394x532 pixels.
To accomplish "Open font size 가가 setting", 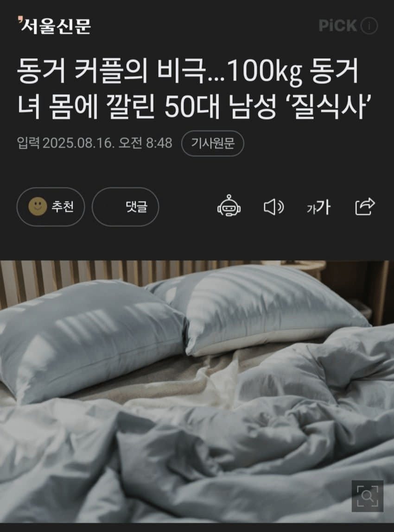I will [318, 207].
